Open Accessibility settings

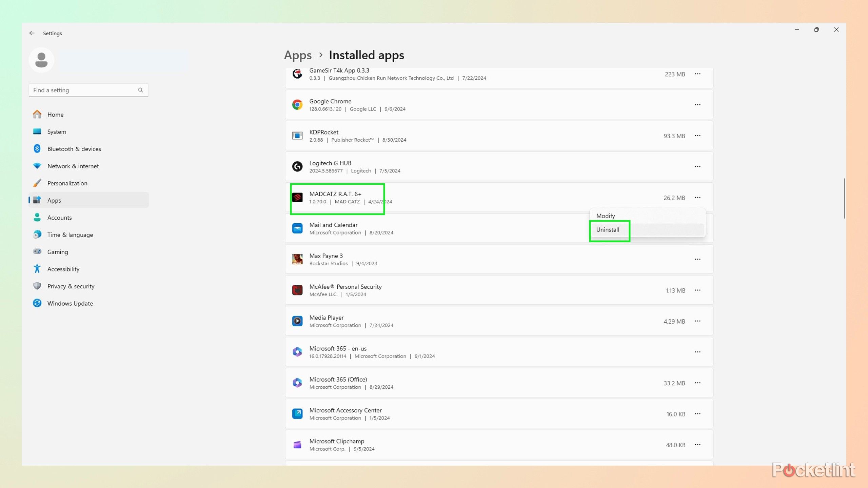point(89,269)
